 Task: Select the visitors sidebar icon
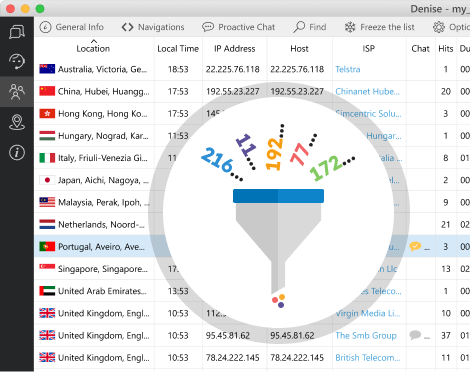coord(17,92)
